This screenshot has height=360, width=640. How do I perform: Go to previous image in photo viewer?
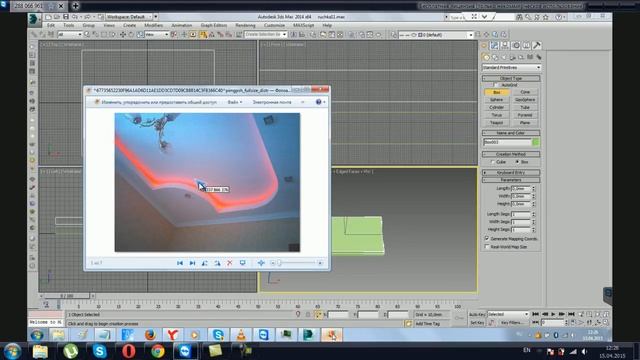point(180,263)
